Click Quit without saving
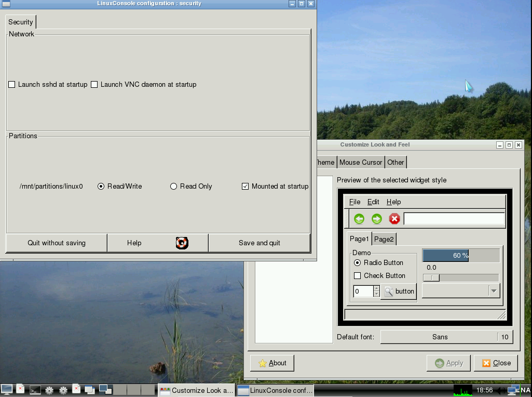The height and width of the screenshot is (397, 532). pos(57,243)
